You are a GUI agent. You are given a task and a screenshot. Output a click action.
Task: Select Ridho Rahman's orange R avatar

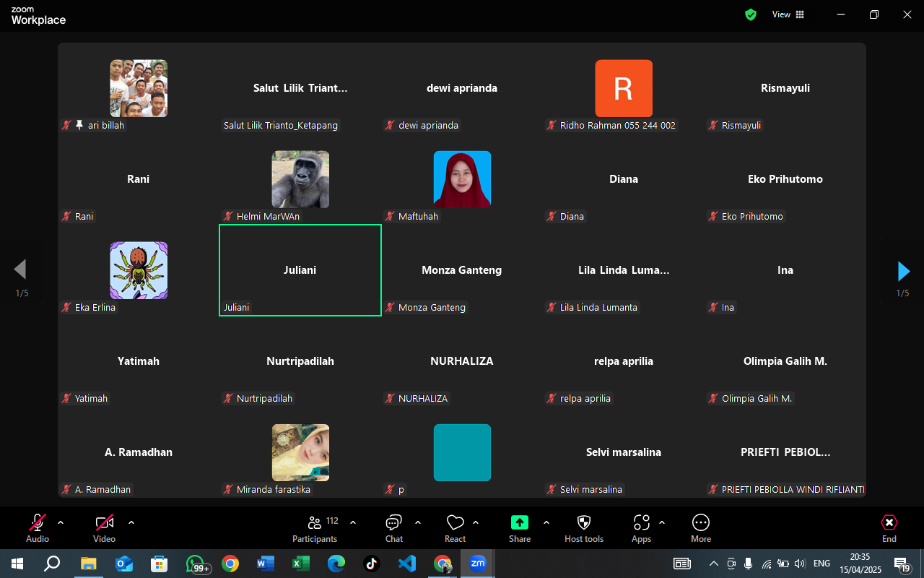pos(623,88)
